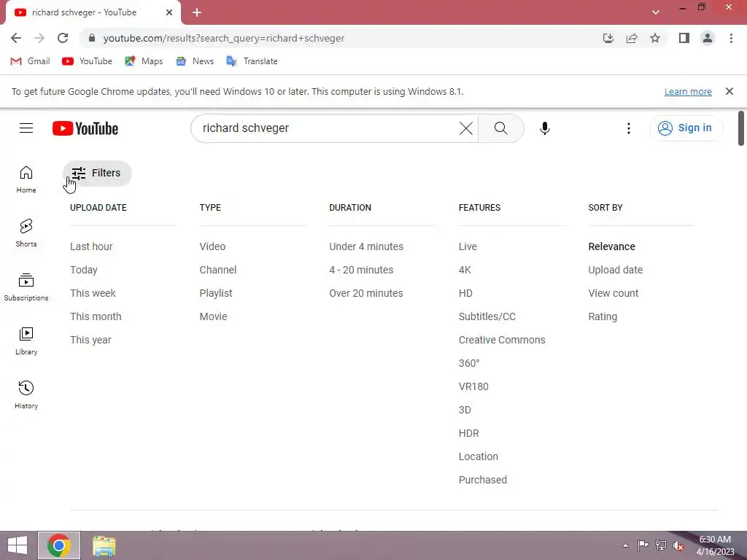Filter type to Channel
The image size is (747, 560).
(218, 270)
